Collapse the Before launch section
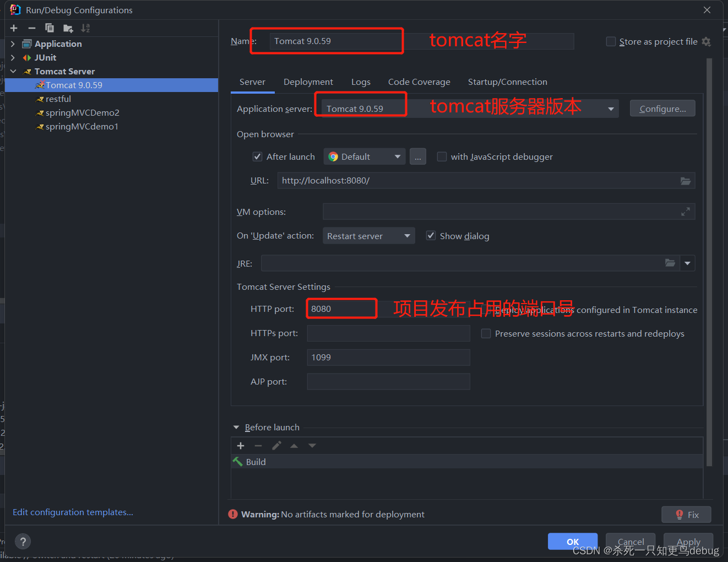The width and height of the screenshot is (728, 562). [x=236, y=428]
